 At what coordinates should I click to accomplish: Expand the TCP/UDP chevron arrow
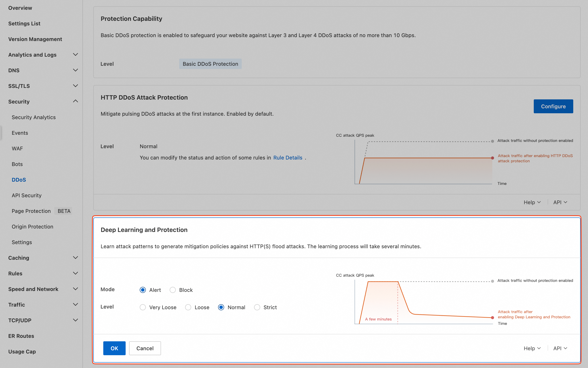coord(76,320)
